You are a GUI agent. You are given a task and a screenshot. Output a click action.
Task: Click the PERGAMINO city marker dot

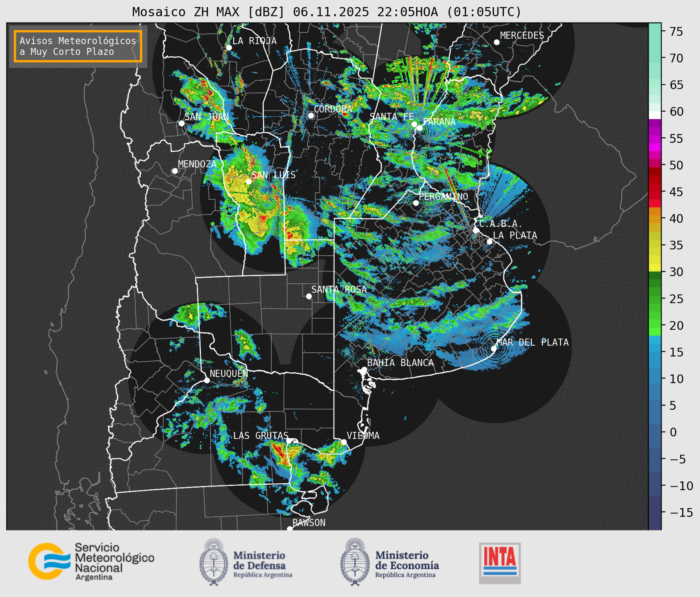tap(416, 203)
